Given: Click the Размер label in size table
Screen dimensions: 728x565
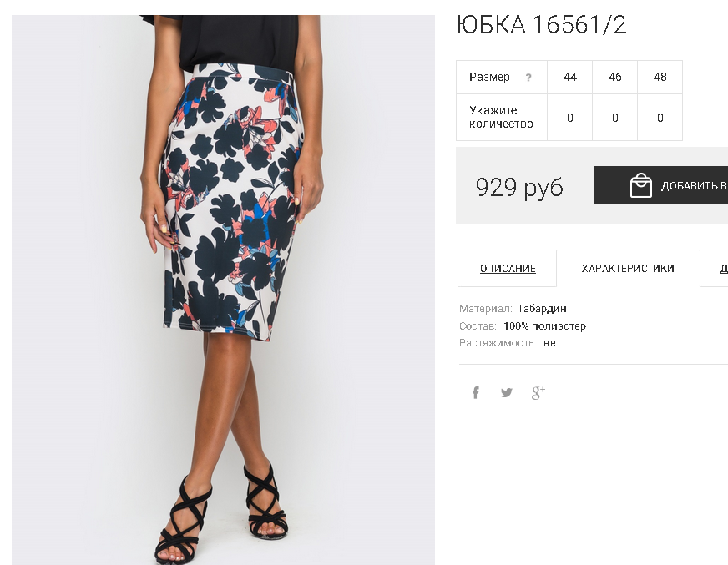Looking at the screenshot, I should coord(489,77).
